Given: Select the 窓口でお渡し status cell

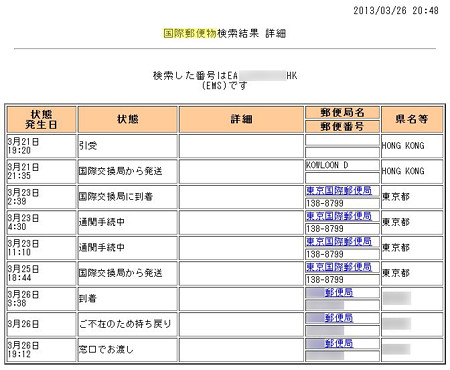Looking at the screenshot, I should (x=128, y=350).
